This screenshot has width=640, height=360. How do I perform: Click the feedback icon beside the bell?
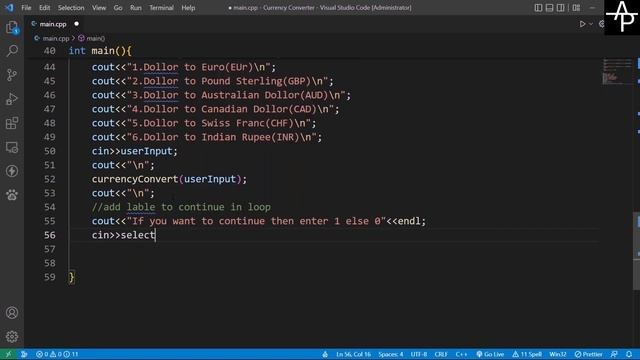[614, 354]
